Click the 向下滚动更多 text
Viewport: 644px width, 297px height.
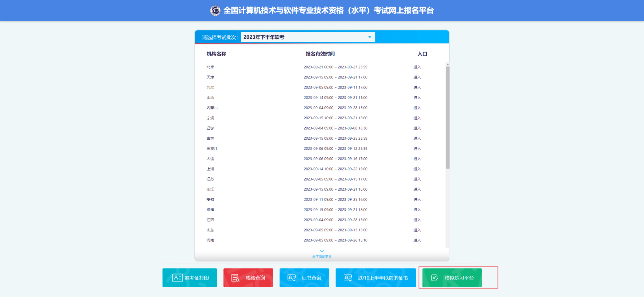pyautogui.click(x=322, y=257)
